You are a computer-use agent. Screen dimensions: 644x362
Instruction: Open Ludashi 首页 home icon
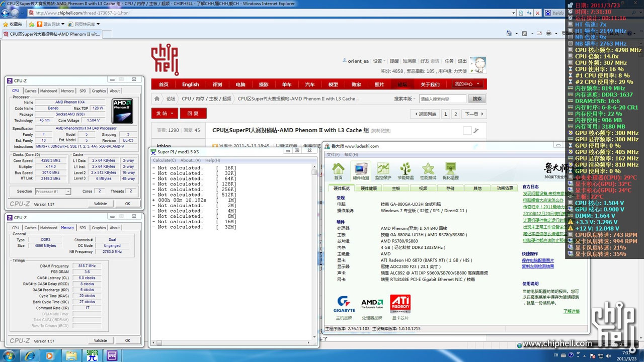coord(338,171)
